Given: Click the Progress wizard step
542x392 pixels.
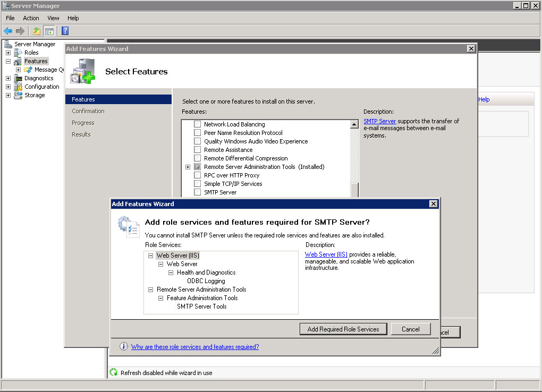Looking at the screenshot, I should (x=83, y=123).
